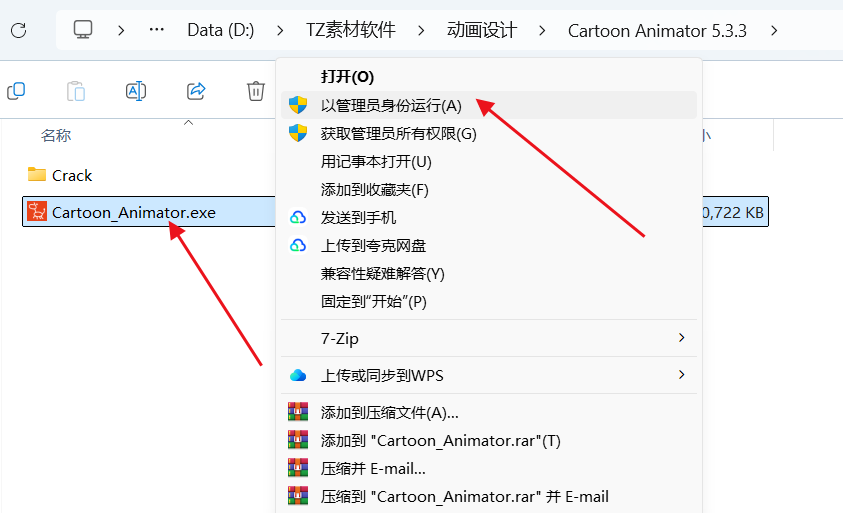Click WinRAR icon beside 添加到压缩文件
This screenshot has width=843, height=513.
[x=298, y=411]
